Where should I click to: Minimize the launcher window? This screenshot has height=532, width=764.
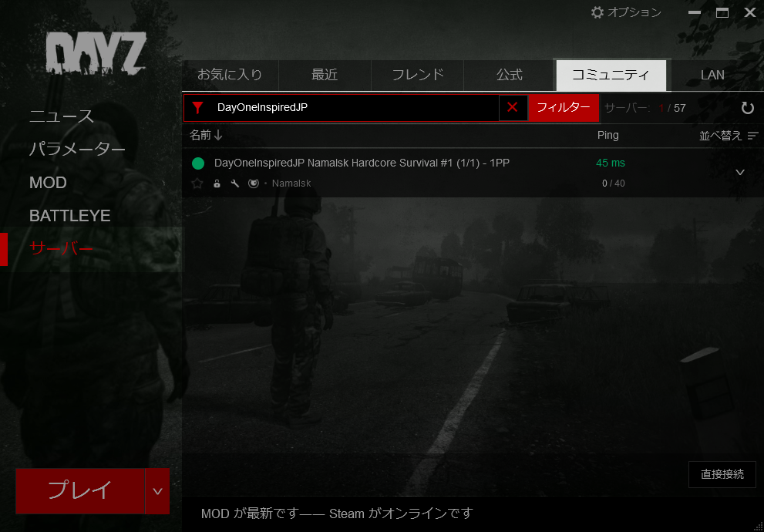pos(695,12)
